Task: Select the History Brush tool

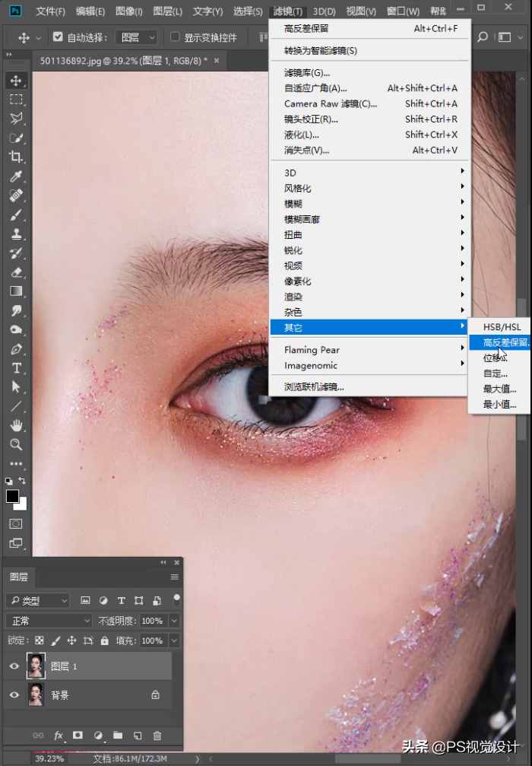Action: point(16,253)
